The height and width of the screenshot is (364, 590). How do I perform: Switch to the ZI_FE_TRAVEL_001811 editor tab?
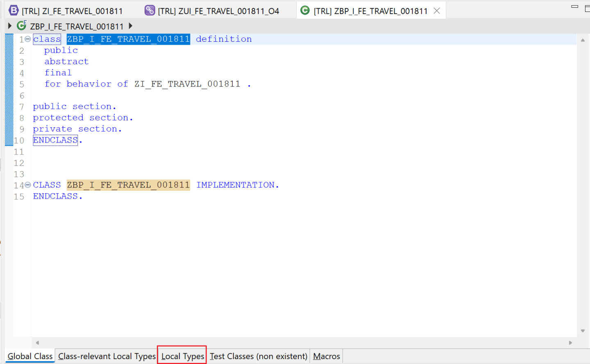tap(72, 11)
